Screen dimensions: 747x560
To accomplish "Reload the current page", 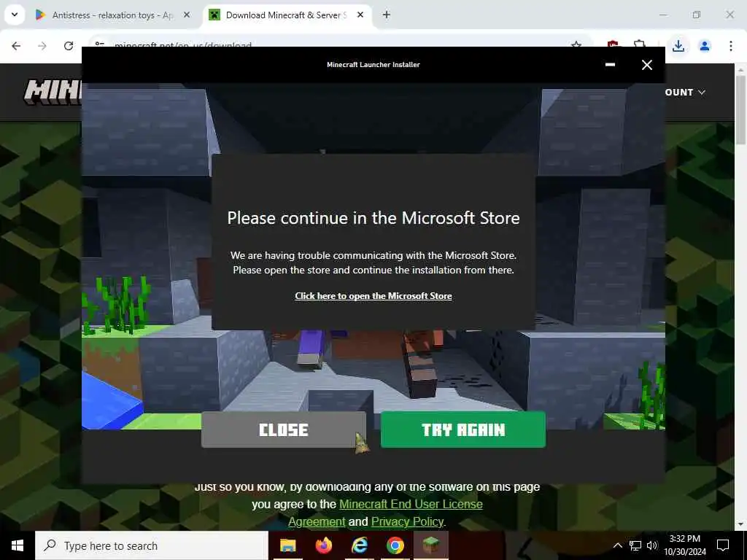I will (x=69, y=46).
